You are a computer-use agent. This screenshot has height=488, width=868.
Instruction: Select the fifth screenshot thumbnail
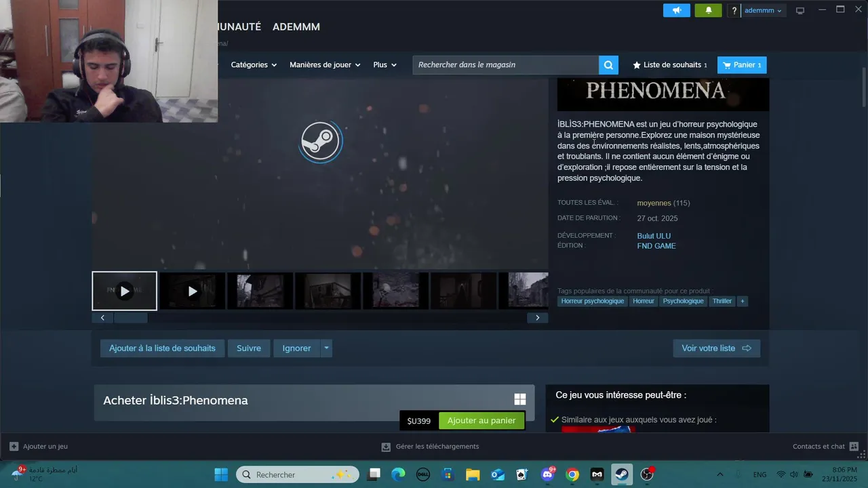pyautogui.click(x=396, y=291)
